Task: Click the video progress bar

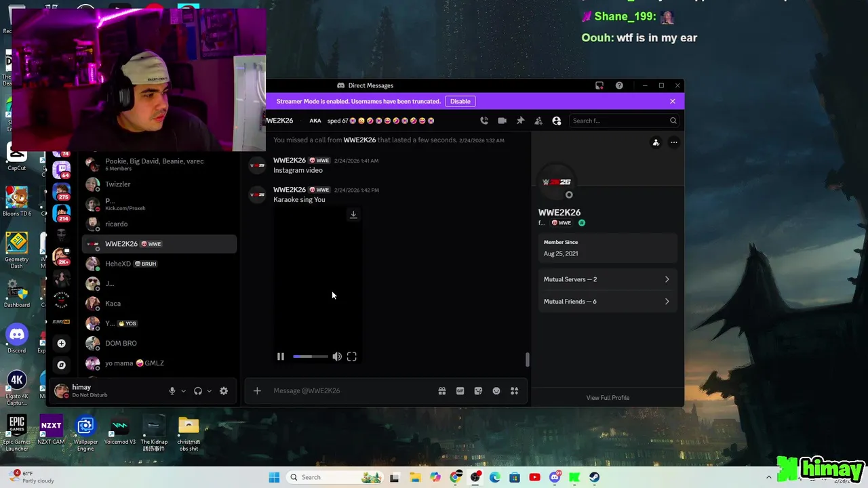Action: coord(310,357)
